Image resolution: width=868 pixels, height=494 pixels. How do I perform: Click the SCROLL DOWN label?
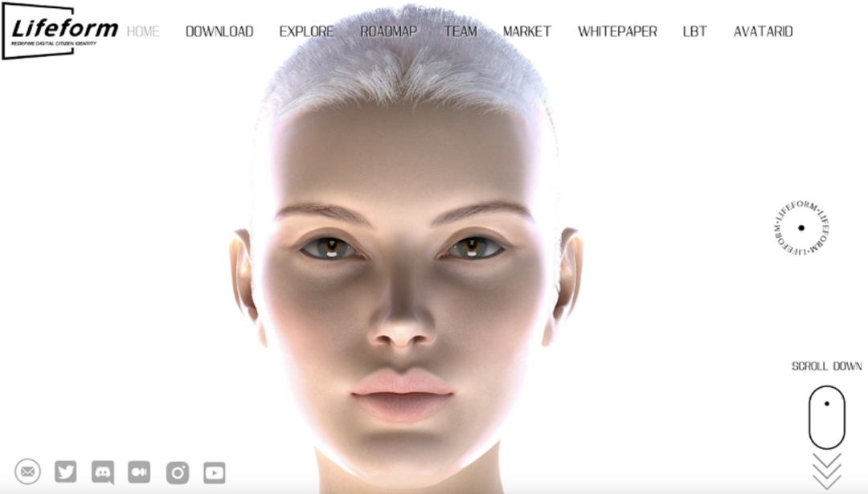826,366
